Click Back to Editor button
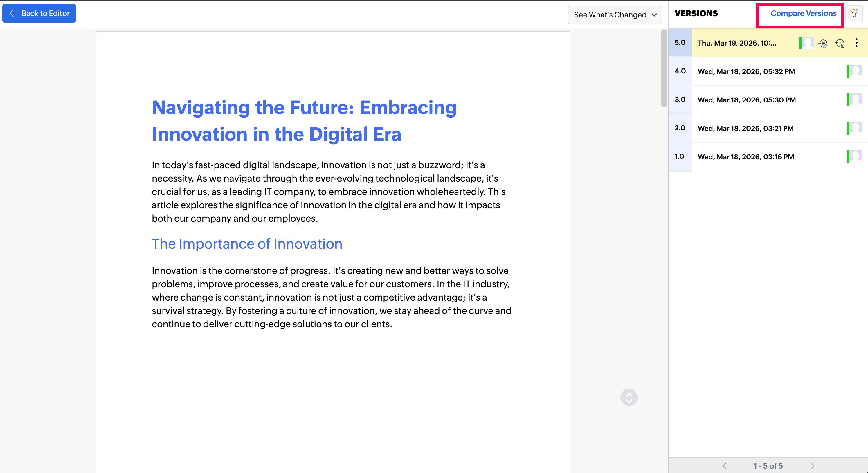Image resolution: width=868 pixels, height=473 pixels. point(39,13)
